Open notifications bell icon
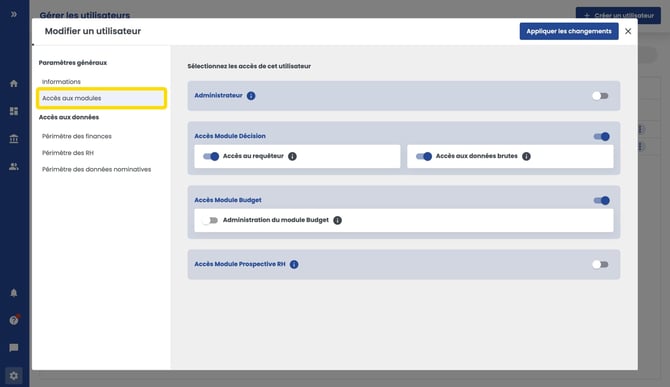The image size is (670, 387). tap(14, 293)
